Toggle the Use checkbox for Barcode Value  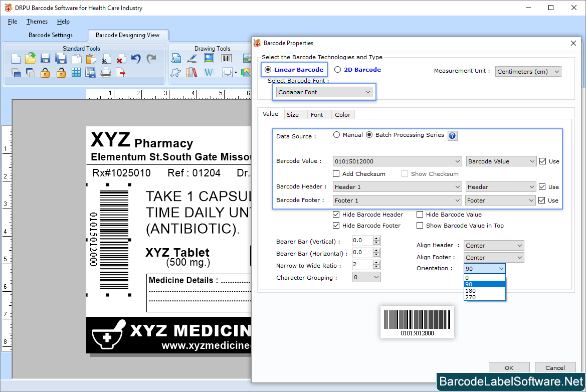point(543,161)
